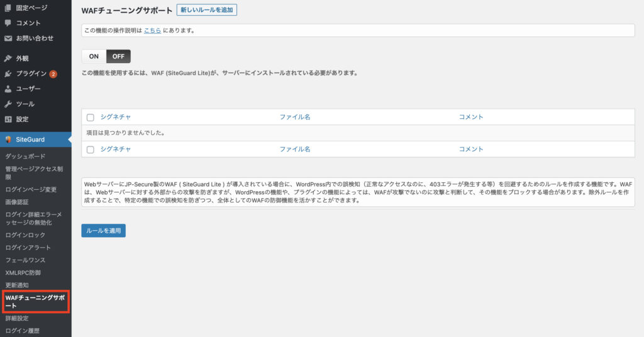This screenshot has height=337, width=644.
Task: Click the お問い合わせ envelope icon
Action: [8, 38]
